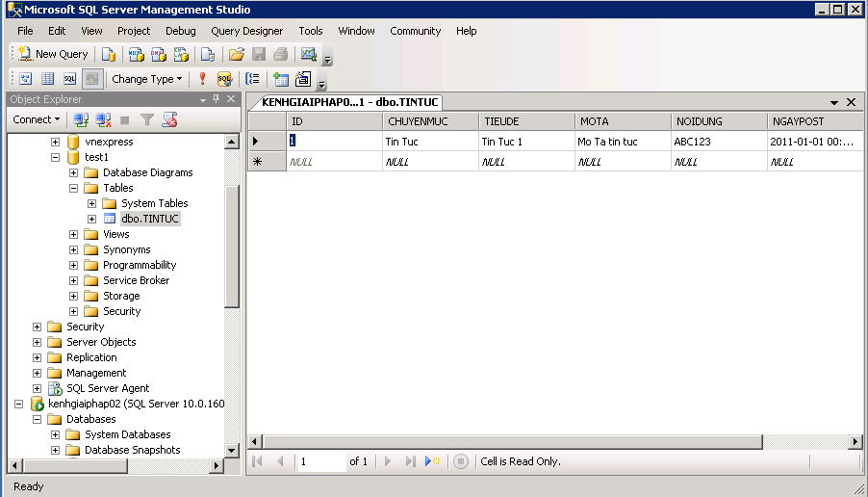Open the Query Designer menu
This screenshot has width=868, height=497.
pos(247,31)
